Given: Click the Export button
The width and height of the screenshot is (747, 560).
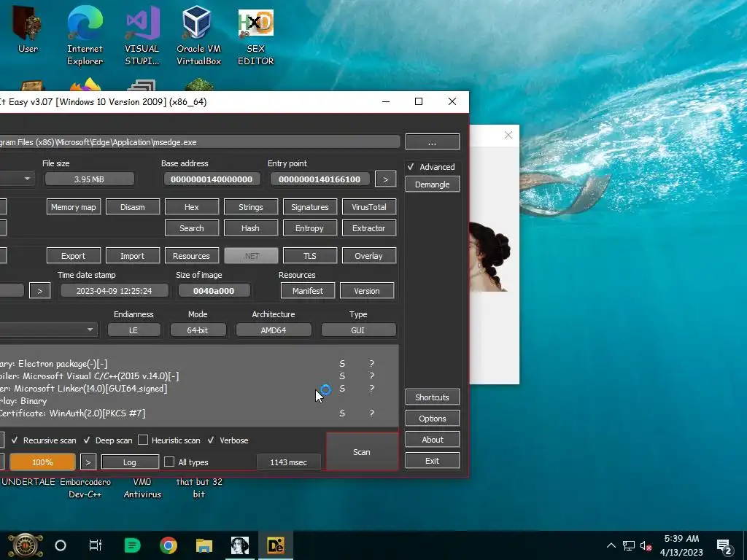Looking at the screenshot, I should coord(74,256).
